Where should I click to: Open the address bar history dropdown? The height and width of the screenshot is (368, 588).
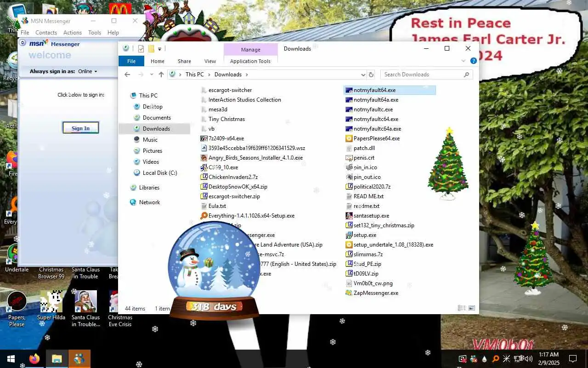pyautogui.click(x=363, y=75)
